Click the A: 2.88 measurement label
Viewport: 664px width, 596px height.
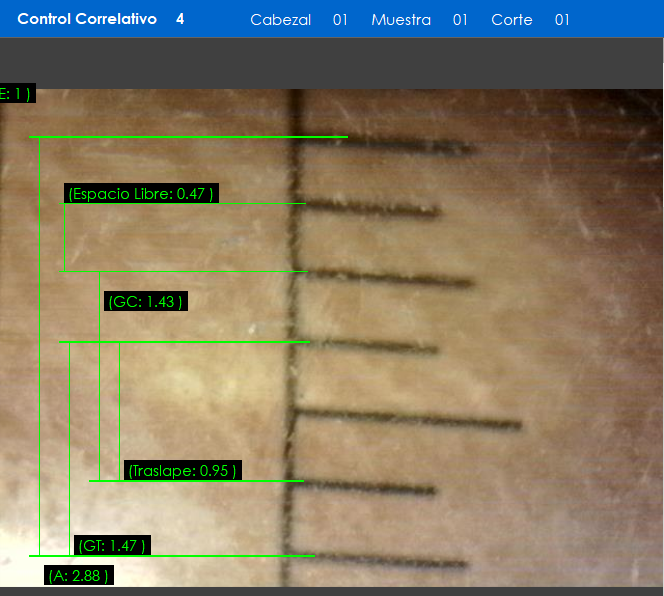click(x=78, y=575)
